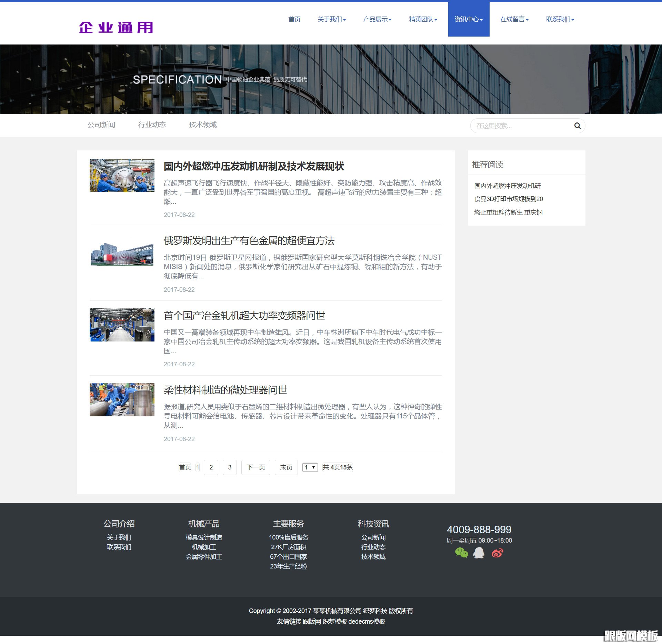This screenshot has width=662, height=644.
Task: Click footer heading 主要服务
Action: point(289,524)
